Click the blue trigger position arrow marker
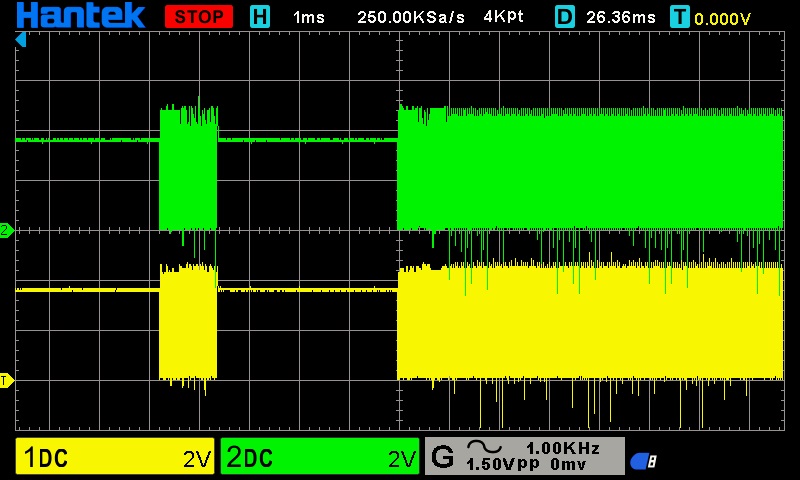This screenshot has height=480, width=800. click(x=20, y=39)
